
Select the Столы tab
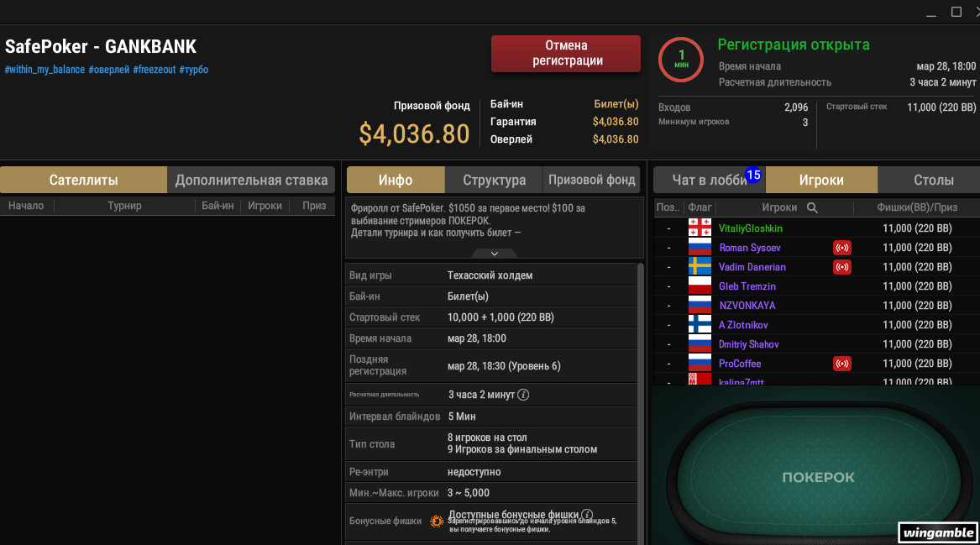click(x=933, y=180)
